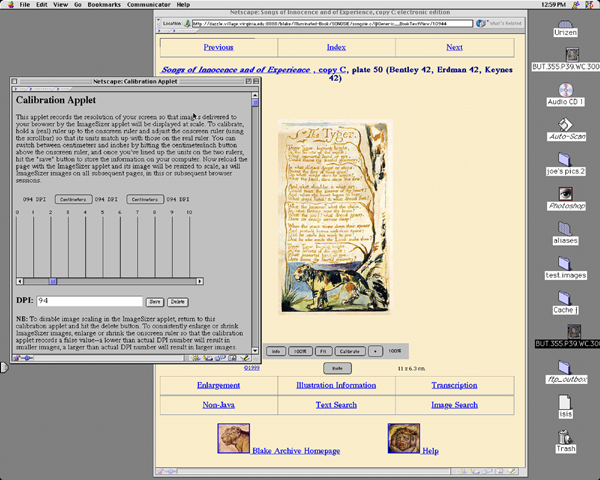The width and height of the screenshot is (600, 480).
Task: Click the ImageSizer plus button
Action: click(375, 351)
